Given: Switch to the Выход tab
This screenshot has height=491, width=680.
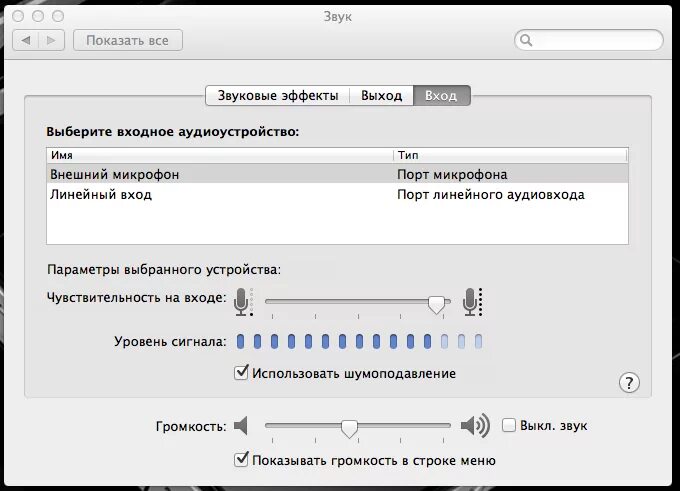Looking at the screenshot, I should pyautogui.click(x=382, y=95).
